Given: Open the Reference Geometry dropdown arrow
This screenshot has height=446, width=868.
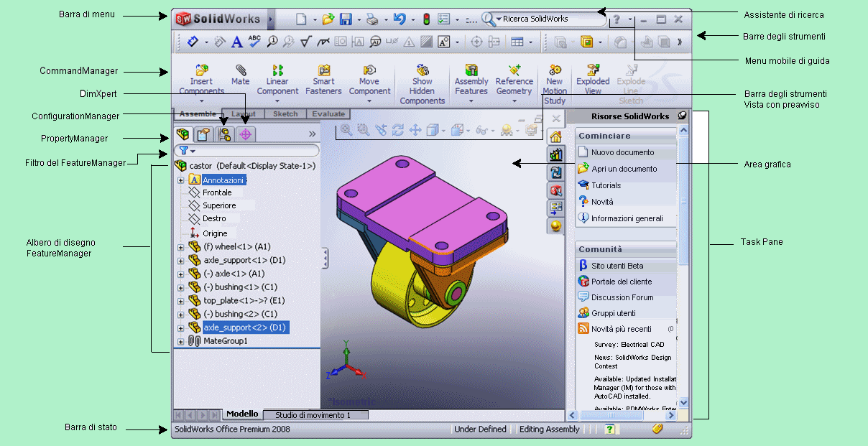Looking at the screenshot, I should coord(514,101).
